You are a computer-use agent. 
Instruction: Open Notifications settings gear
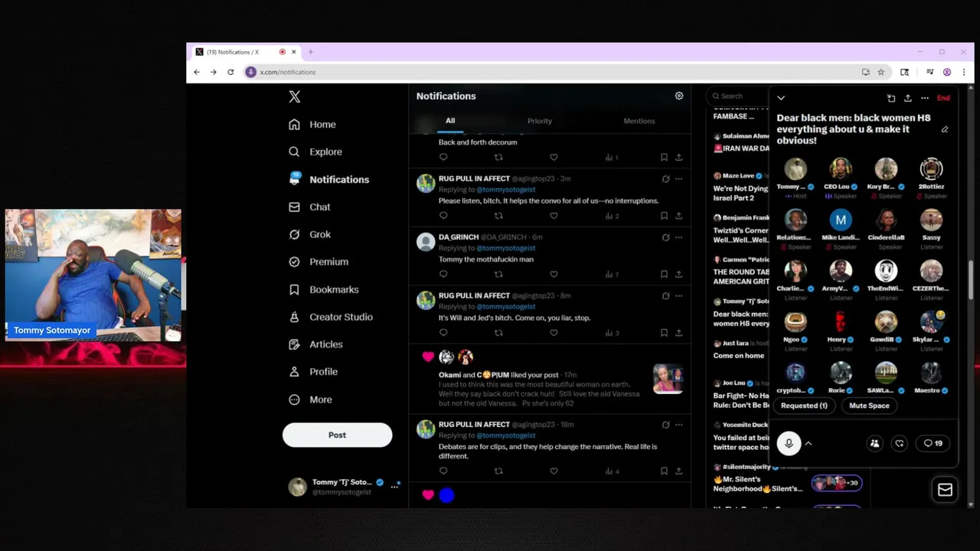[x=679, y=96]
